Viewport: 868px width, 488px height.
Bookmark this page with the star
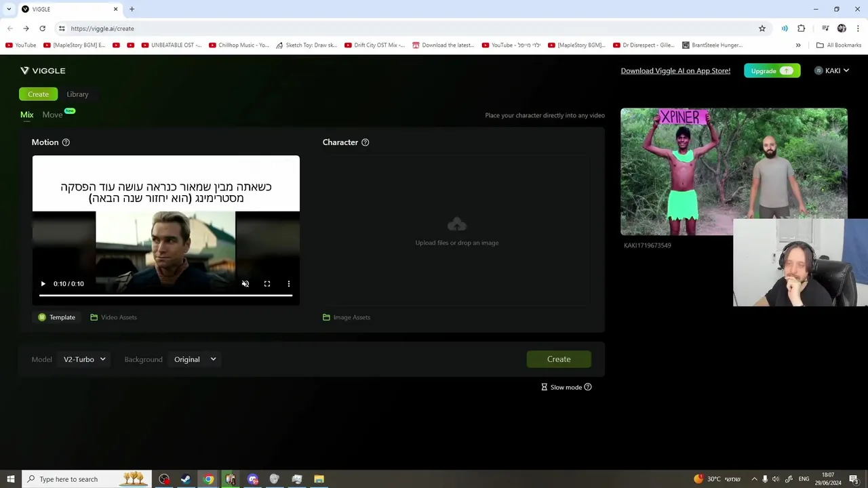[762, 28]
